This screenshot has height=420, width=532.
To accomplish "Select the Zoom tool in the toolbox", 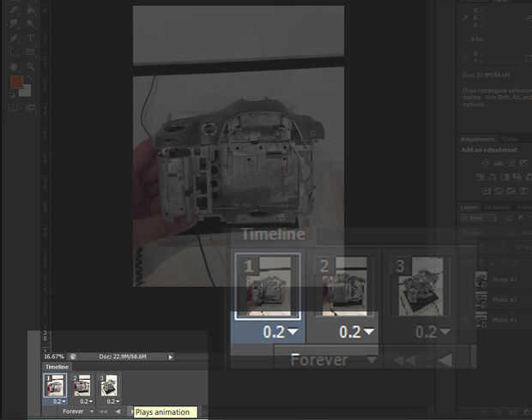I will tap(31, 67).
